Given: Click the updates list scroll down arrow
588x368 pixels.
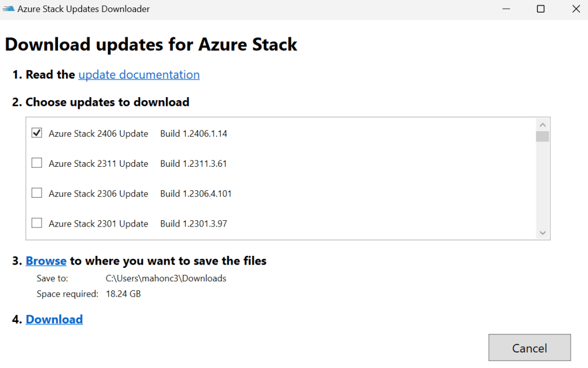Looking at the screenshot, I should (x=542, y=232).
